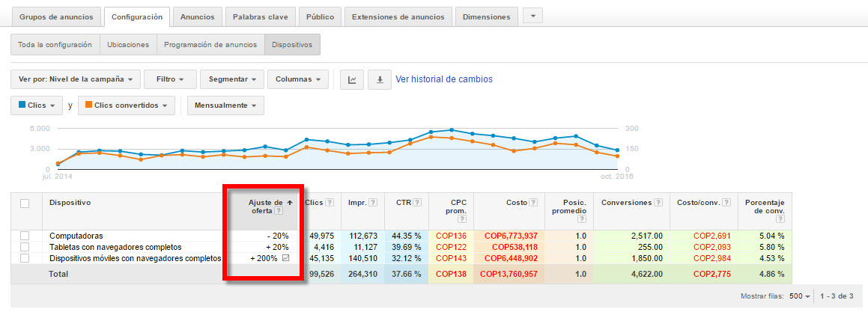
Task: Click the help icon next to Costo
Action: (x=533, y=202)
